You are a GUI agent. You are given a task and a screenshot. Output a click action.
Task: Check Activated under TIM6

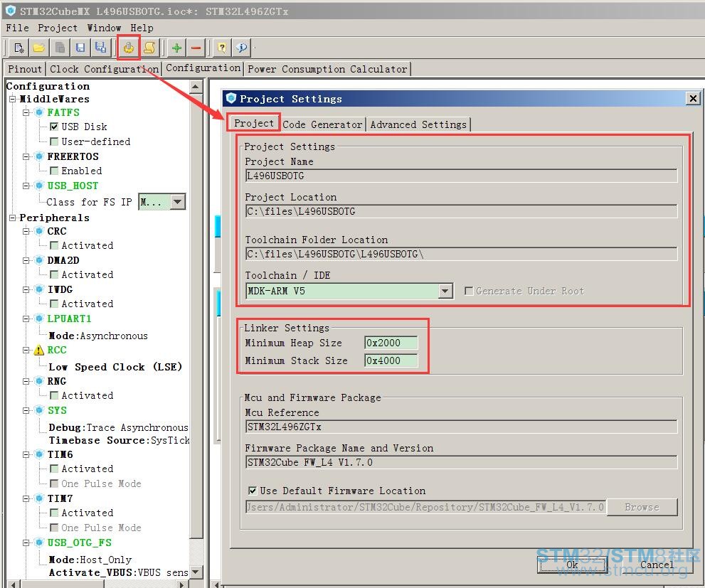(x=54, y=469)
